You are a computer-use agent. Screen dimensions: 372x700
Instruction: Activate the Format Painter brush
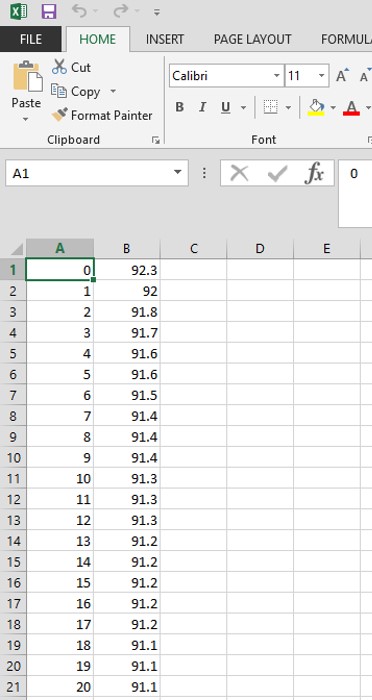pos(102,116)
